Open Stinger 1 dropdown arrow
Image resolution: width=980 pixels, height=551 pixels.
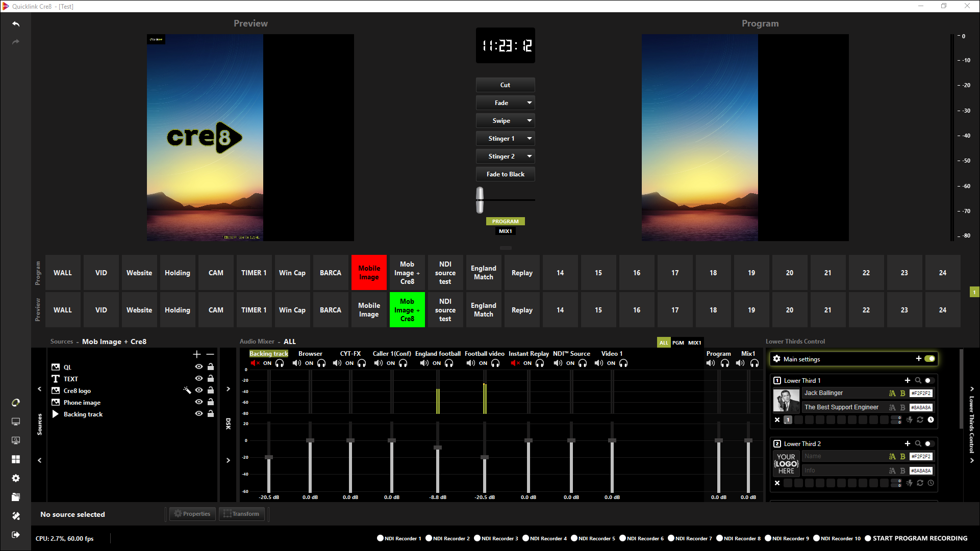pyautogui.click(x=530, y=139)
